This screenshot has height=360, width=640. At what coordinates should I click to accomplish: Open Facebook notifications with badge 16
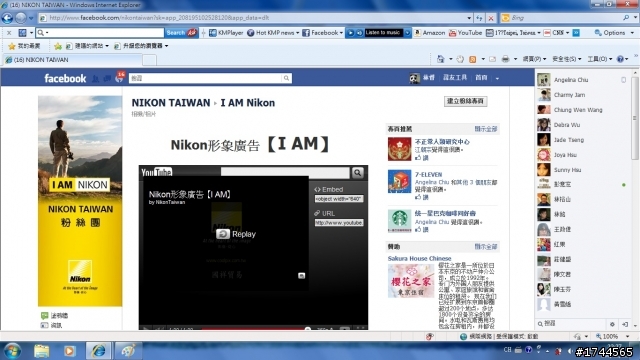coord(120,77)
